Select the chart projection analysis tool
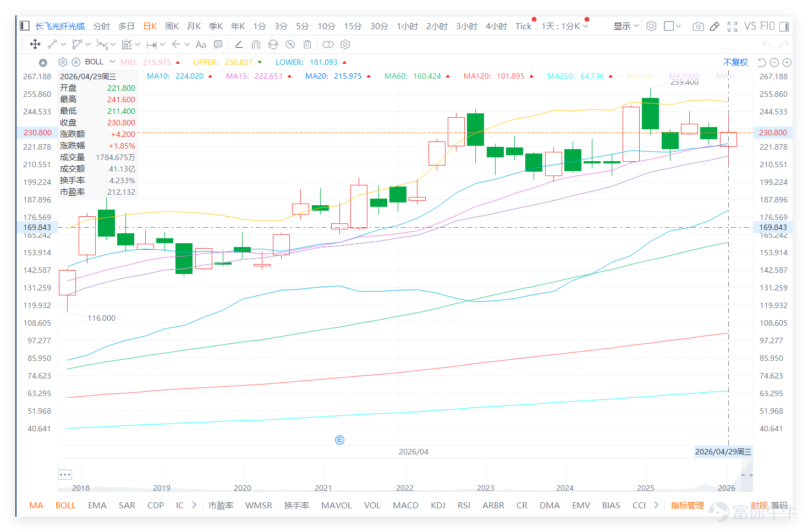This screenshot has width=808, height=532. [x=127, y=45]
